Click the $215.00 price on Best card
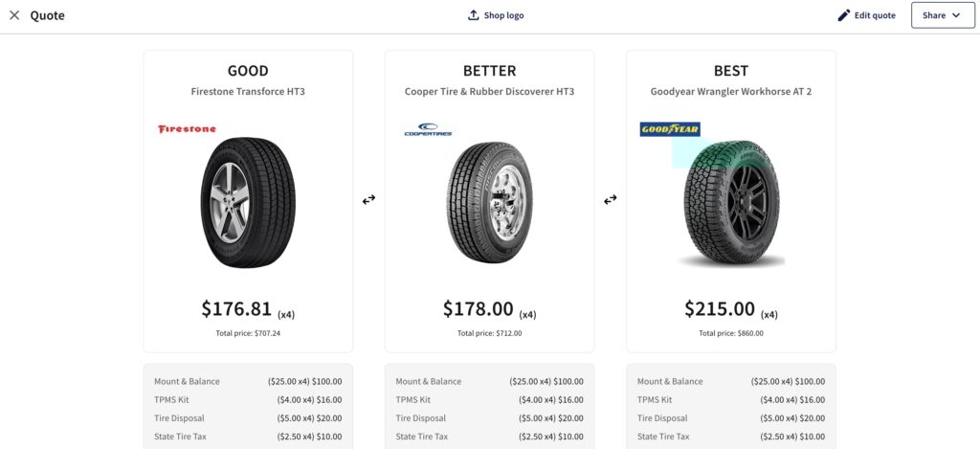Screen dimensions: 980x449 [x=720, y=308]
